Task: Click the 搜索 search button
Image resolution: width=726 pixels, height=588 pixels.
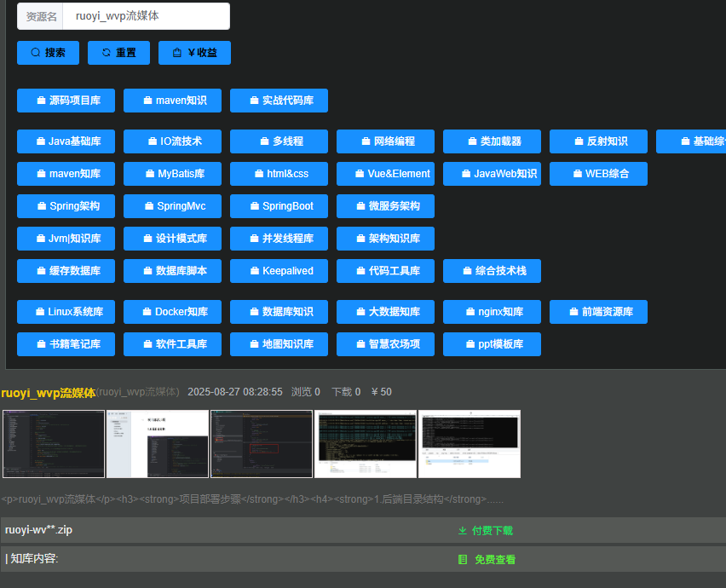Action: pyautogui.click(x=49, y=53)
